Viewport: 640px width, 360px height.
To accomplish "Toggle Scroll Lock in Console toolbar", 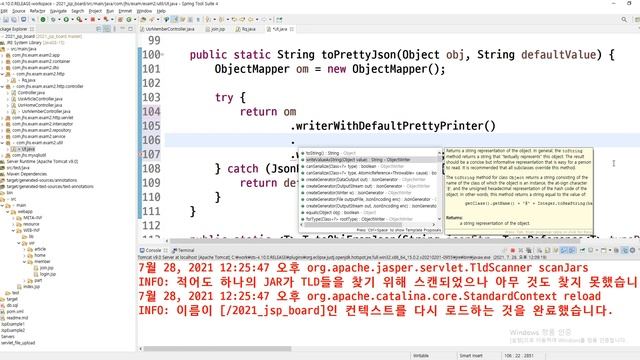I will pyautogui.click(x=548, y=250).
